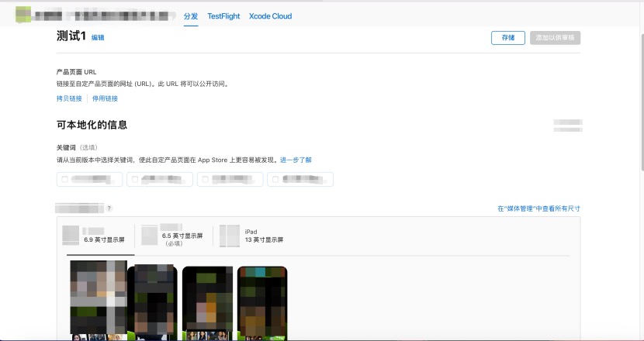Viewport: 644px width, 341px height.
Task: Click the 拷贝链接 link
Action: pyautogui.click(x=69, y=98)
